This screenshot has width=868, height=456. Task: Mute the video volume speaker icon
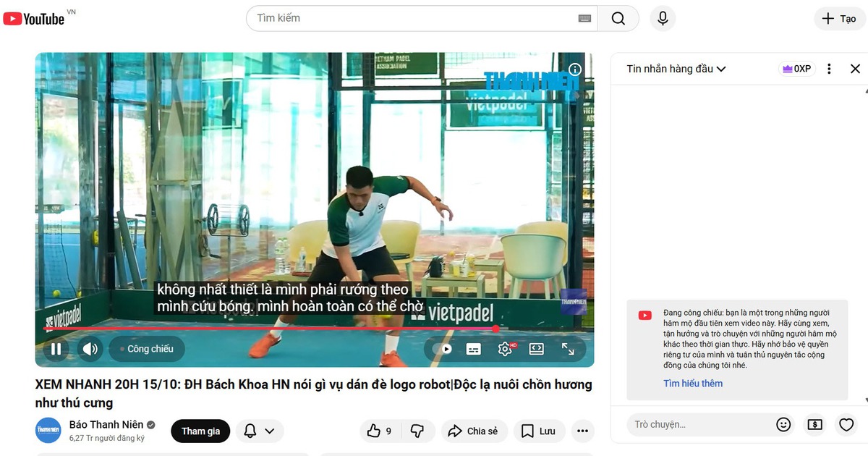point(90,350)
